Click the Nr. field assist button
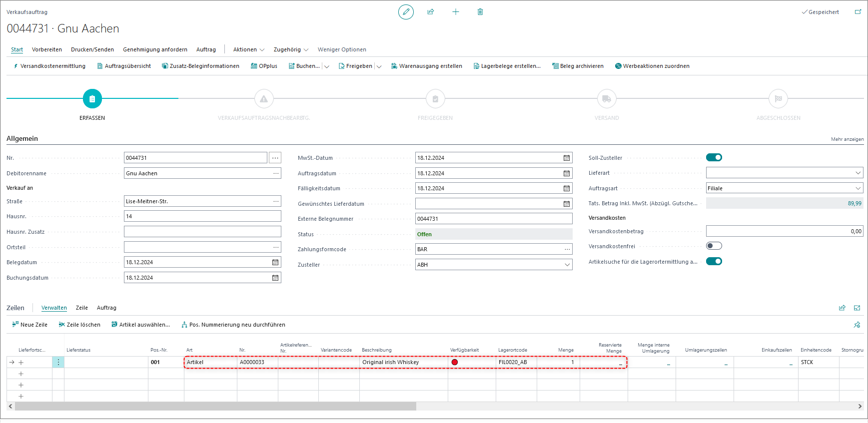 (x=275, y=158)
